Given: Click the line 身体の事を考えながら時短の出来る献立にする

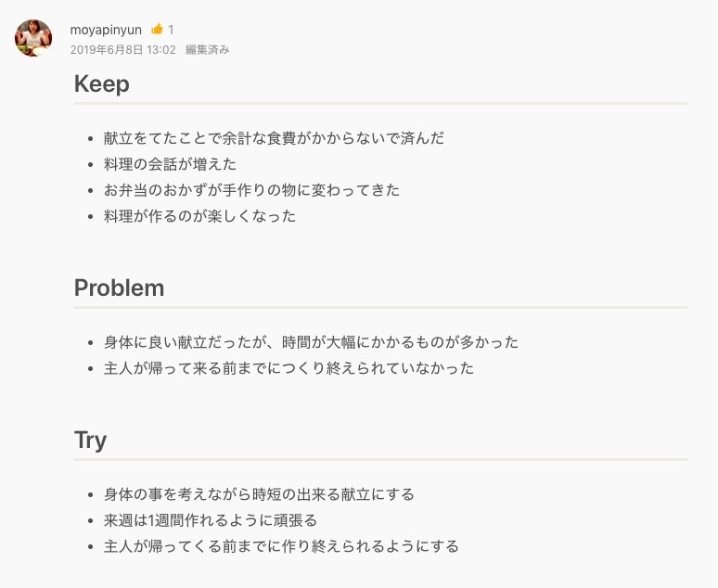Looking at the screenshot, I should (259, 494).
